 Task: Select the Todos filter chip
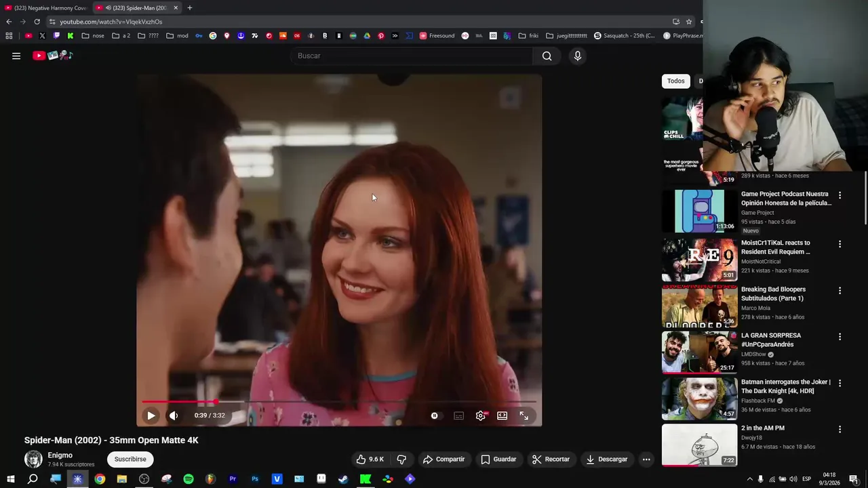click(x=676, y=81)
